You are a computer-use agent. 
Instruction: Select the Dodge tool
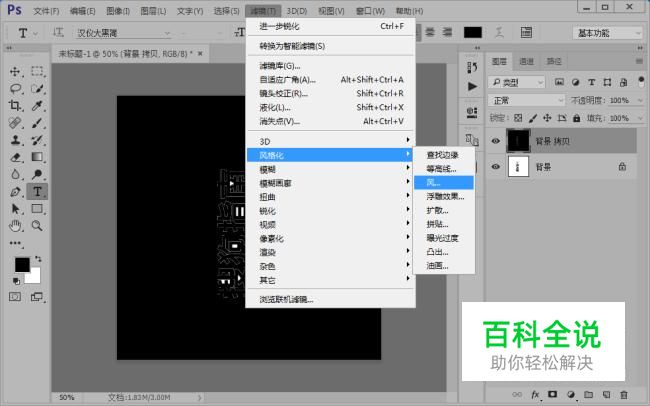click(37, 174)
